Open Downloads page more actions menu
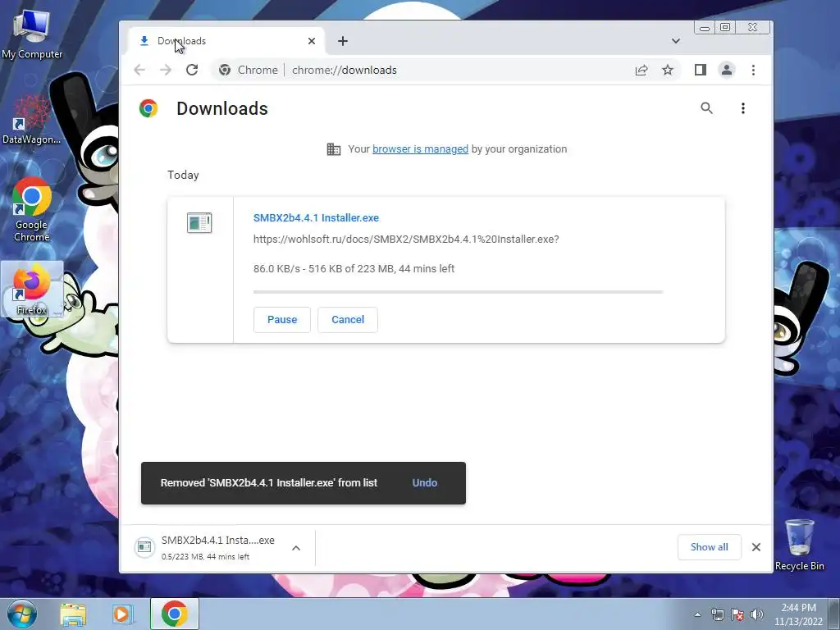Viewport: 840px width, 630px height. 743,108
